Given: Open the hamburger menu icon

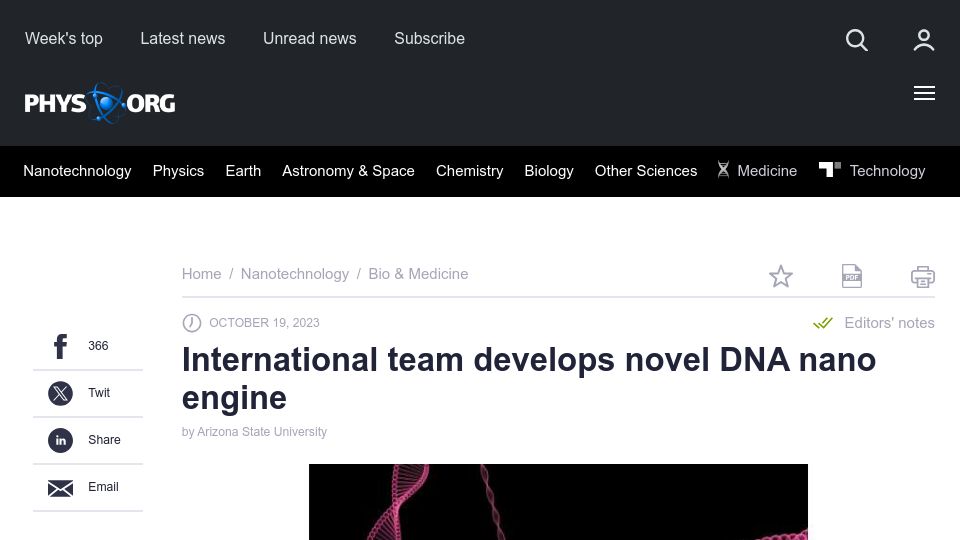Looking at the screenshot, I should (924, 93).
